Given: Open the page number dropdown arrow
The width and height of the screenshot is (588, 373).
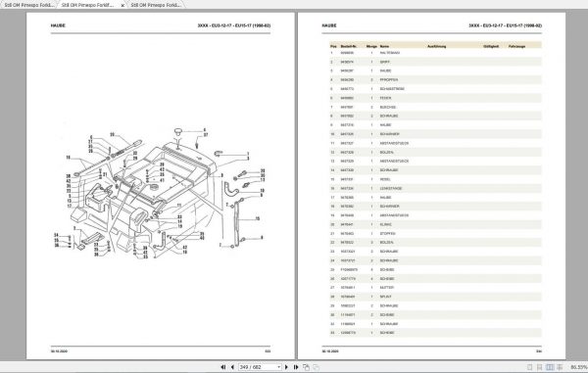Looking at the screenshot, I should [x=278, y=367].
